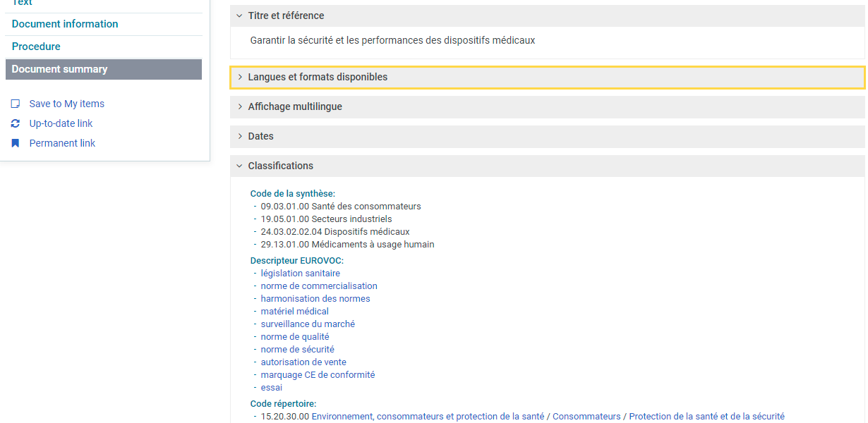868x423 pixels.
Task: Switch to the Procedure tab
Action: click(x=36, y=47)
